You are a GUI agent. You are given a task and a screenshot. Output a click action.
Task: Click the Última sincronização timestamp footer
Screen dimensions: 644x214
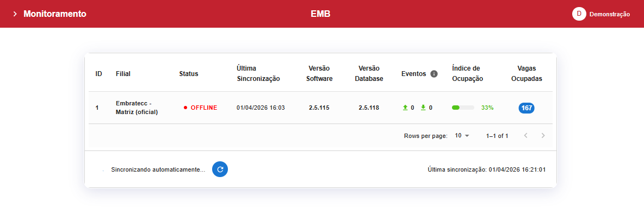click(x=486, y=169)
